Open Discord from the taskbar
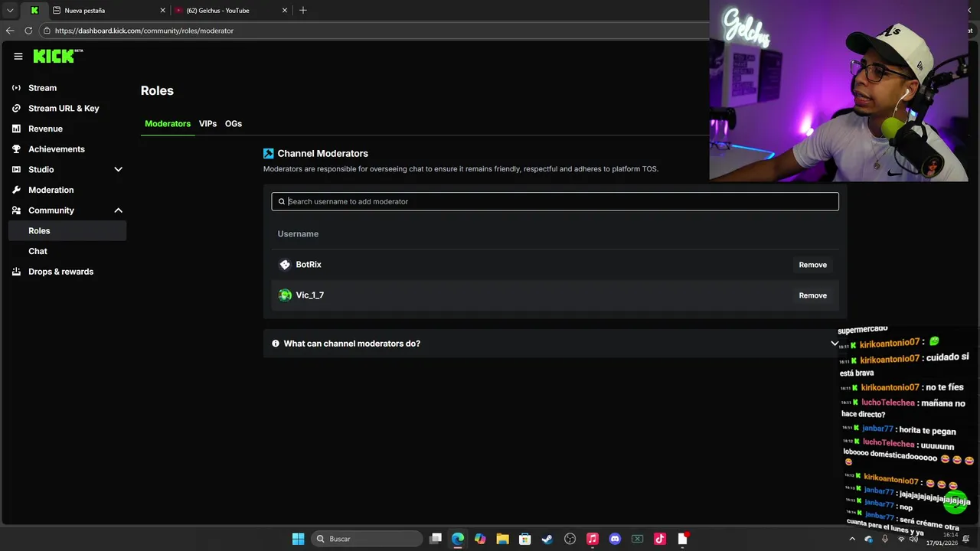Image resolution: width=980 pixels, height=551 pixels. 614,539
